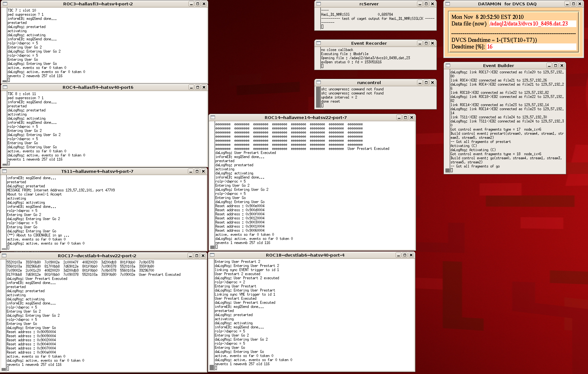Open the window menu of ROC17--dvcstlab4 terminal
The image size is (588, 374).
[4, 256]
